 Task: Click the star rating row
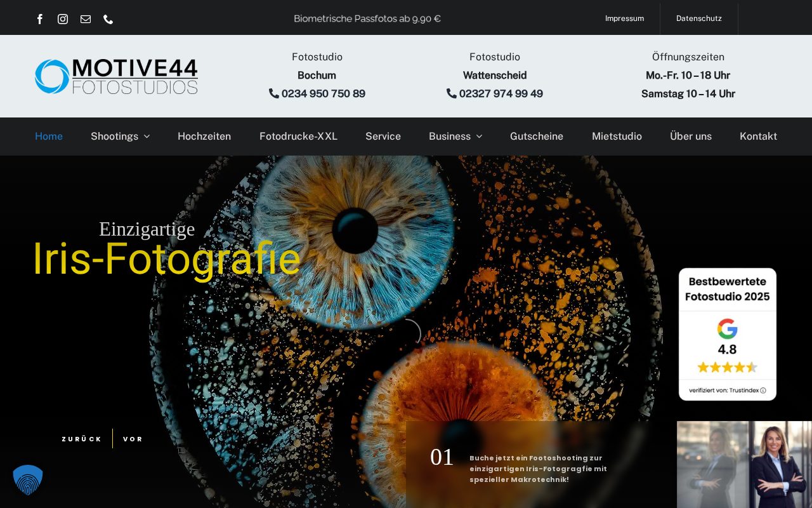(x=728, y=367)
